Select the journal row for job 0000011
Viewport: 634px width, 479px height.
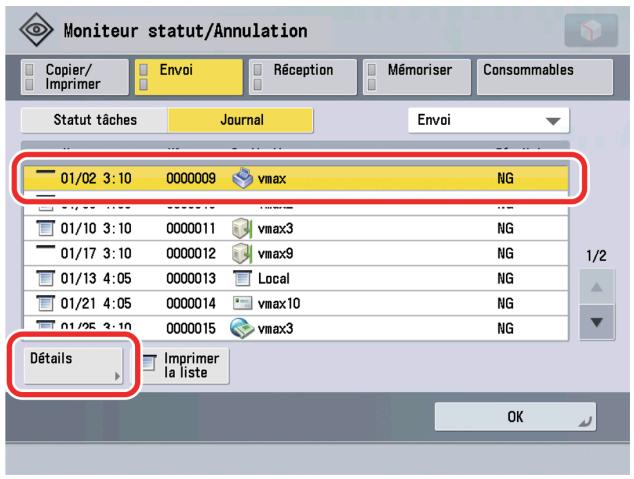point(296,228)
